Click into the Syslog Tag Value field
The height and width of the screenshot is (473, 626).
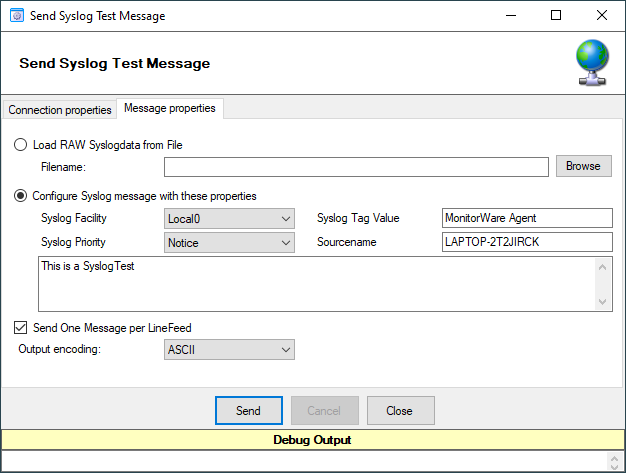click(526, 218)
